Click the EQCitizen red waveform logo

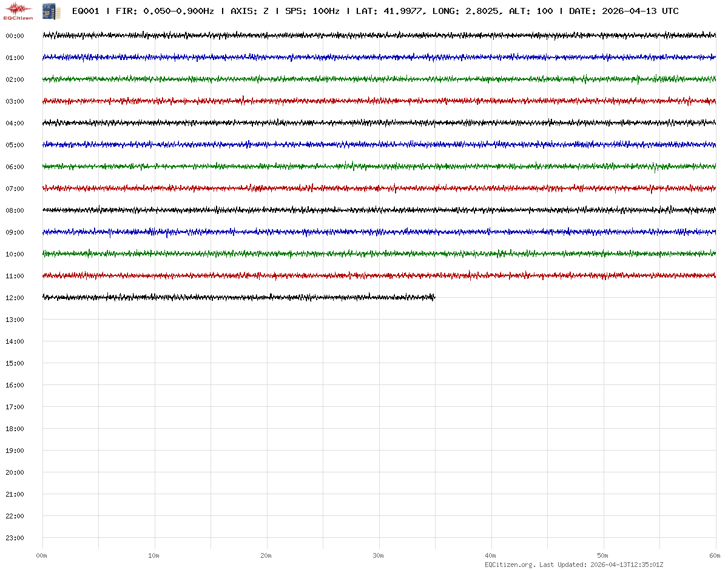point(19,11)
